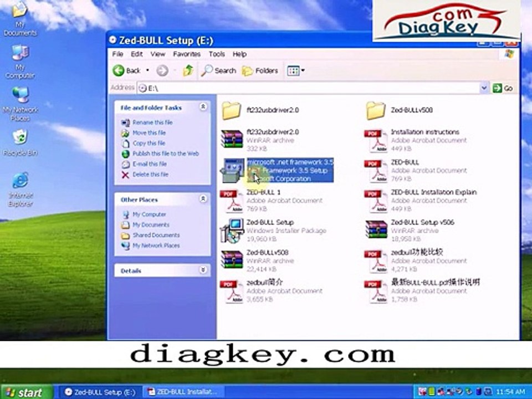Screen dimensions: 532x399
Task: Open the Tools menu
Action: tap(217, 54)
